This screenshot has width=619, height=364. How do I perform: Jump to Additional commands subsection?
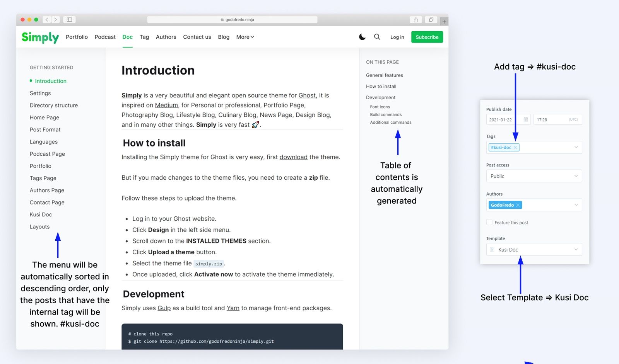point(391,122)
